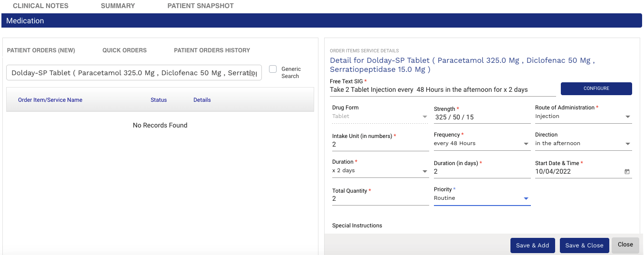Focus the Strength input field

pyautogui.click(x=482, y=117)
